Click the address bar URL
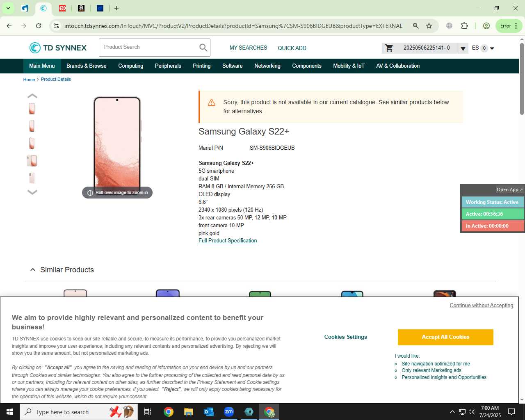Image resolution: width=525 pixels, height=420 pixels. [233, 26]
